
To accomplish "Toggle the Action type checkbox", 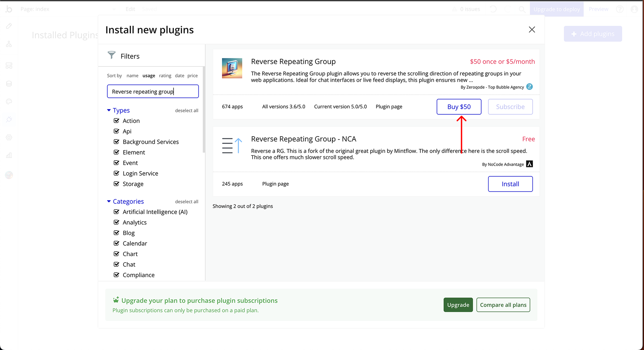I will (117, 120).
